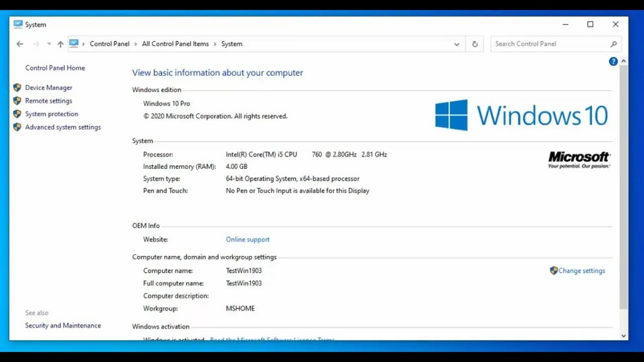The height and width of the screenshot is (362, 644).
Task: Open Help with the blue question icon
Action: click(x=613, y=61)
